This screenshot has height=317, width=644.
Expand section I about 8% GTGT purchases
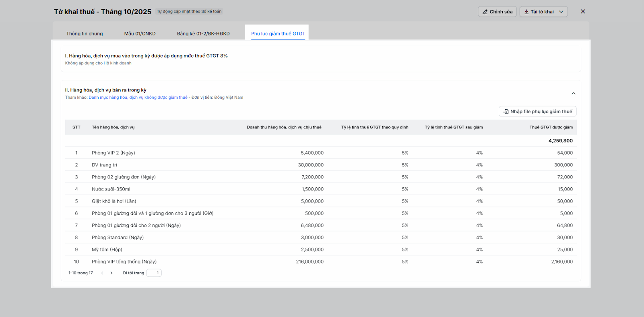tap(147, 56)
